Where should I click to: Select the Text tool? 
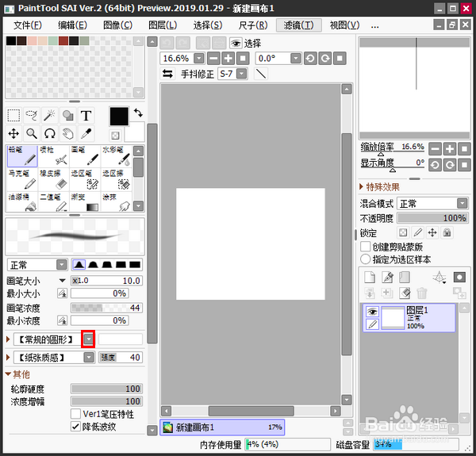[86, 116]
